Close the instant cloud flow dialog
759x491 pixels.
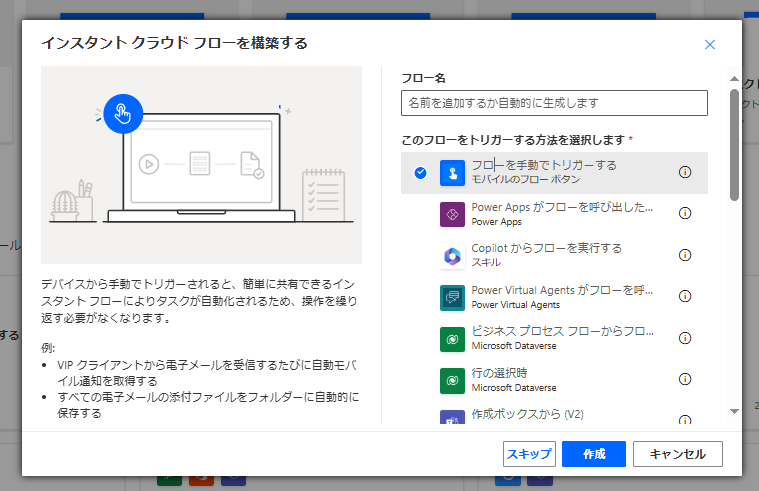pyautogui.click(x=710, y=45)
